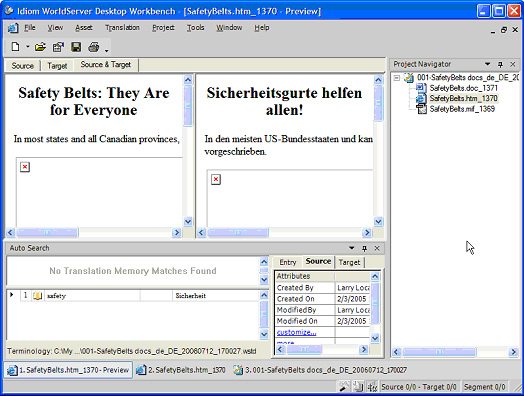
Task: Switch to 2. SafetyBelts.htm_1370 window tab
Action: point(181,370)
